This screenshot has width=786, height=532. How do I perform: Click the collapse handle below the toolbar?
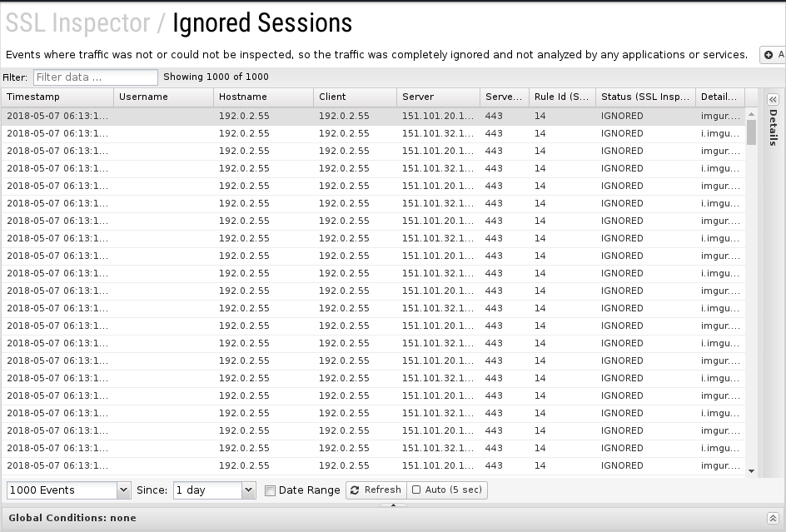tap(393, 505)
